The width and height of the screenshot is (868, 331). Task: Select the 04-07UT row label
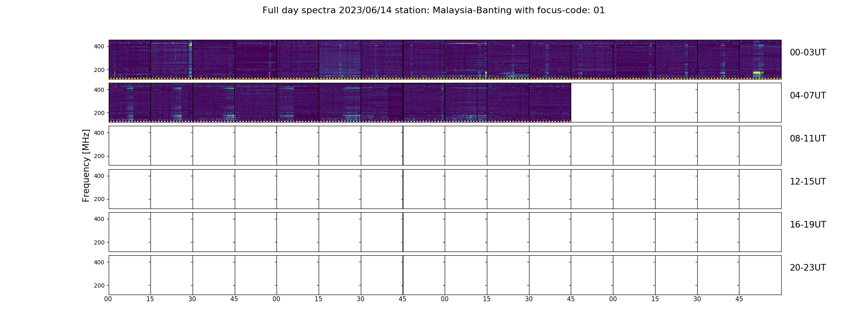[x=808, y=96]
